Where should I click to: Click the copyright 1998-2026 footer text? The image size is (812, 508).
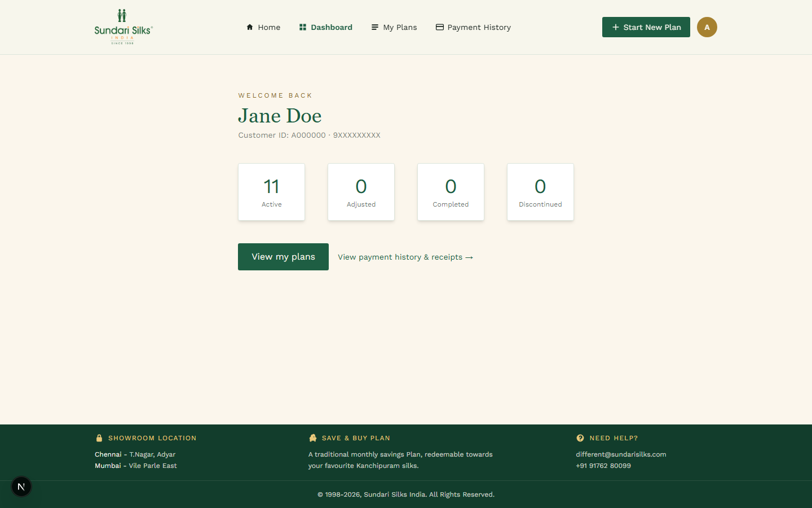406,494
